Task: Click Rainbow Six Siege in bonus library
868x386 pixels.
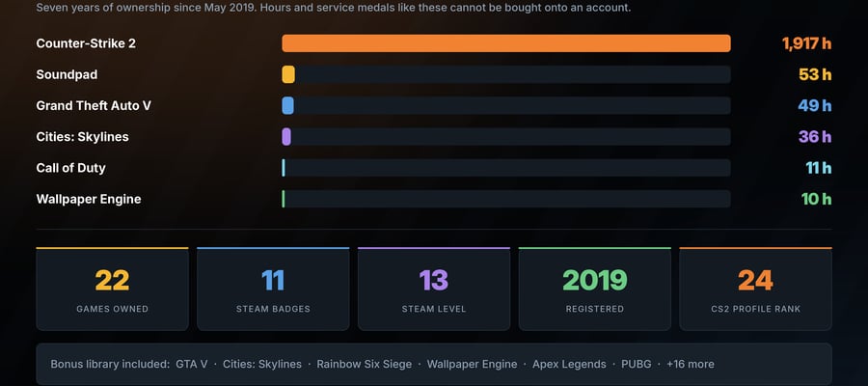Action: (x=365, y=364)
